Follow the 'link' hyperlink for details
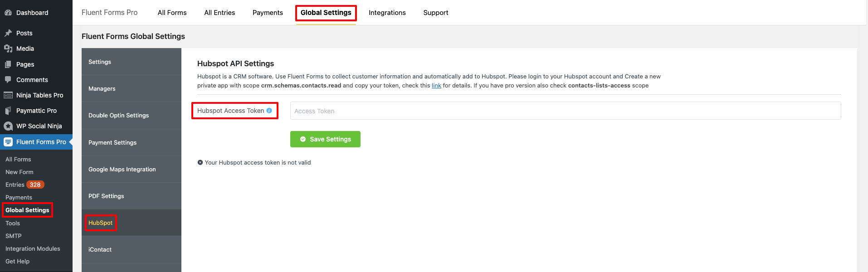This screenshot has width=868, height=272. (436, 86)
